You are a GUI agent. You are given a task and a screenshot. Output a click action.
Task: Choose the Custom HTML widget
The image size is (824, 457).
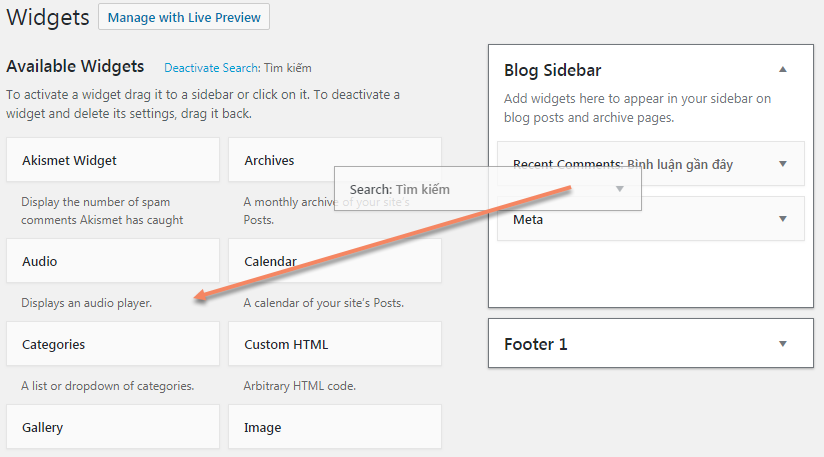334,344
